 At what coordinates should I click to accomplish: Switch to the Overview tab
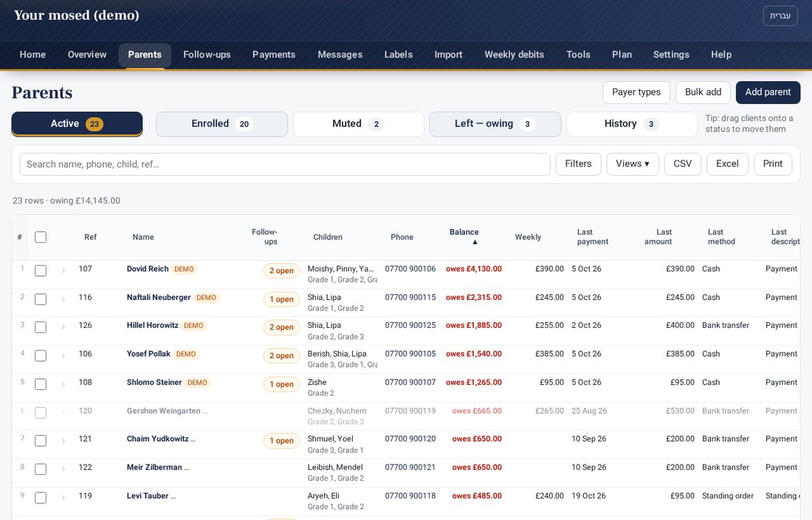(x=87, y=55)
